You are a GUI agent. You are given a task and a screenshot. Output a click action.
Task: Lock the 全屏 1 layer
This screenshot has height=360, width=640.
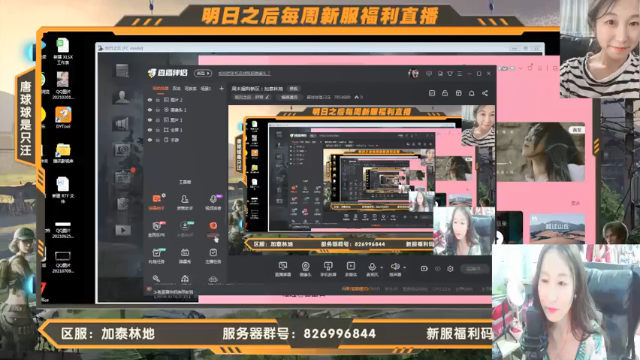pos(158,130)
